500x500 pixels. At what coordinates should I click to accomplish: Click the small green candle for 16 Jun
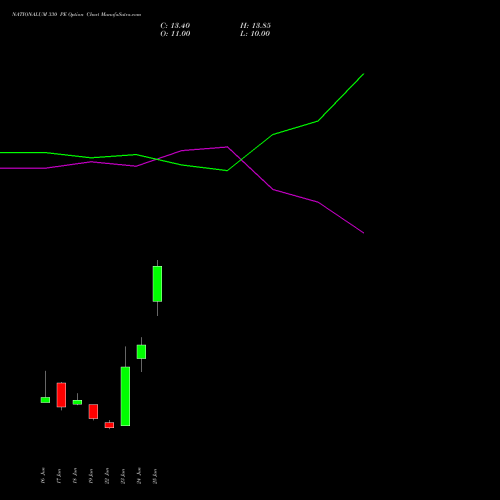(45, 400)
